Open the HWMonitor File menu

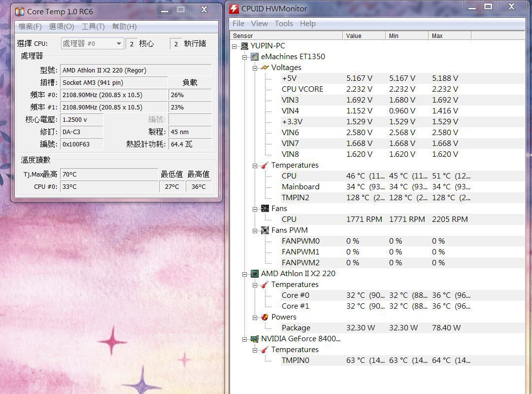pos(238,24)
